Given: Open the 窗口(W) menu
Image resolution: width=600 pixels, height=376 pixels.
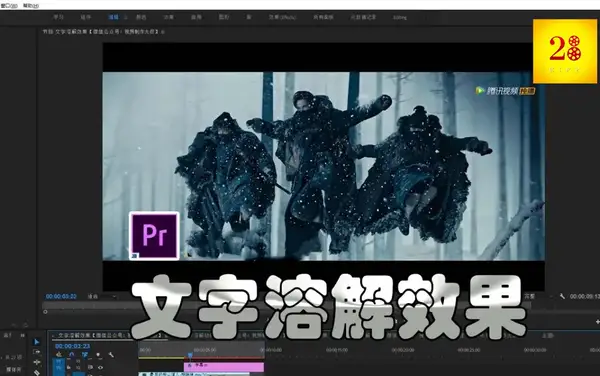Looking at the screenshot, I should [x=9, y=6].
